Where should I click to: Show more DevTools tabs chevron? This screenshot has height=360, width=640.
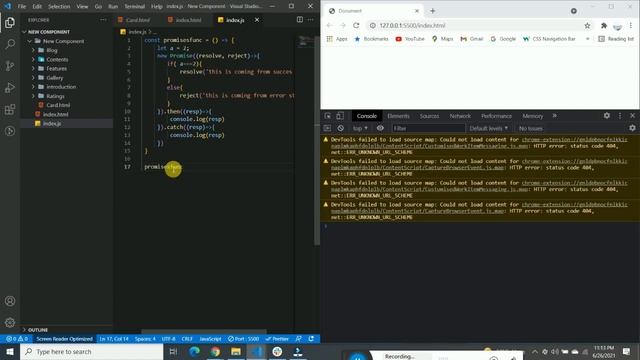pos(554,116)
